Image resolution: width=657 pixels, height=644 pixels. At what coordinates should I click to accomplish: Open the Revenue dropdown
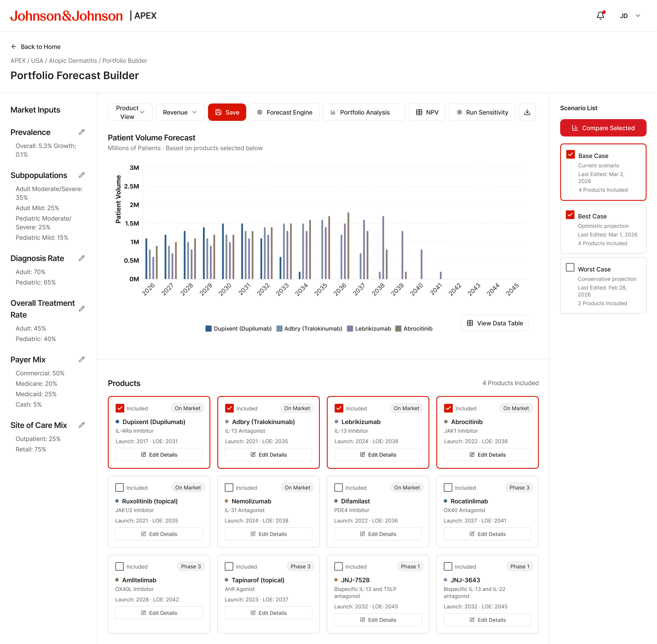[x=180, y=112]
